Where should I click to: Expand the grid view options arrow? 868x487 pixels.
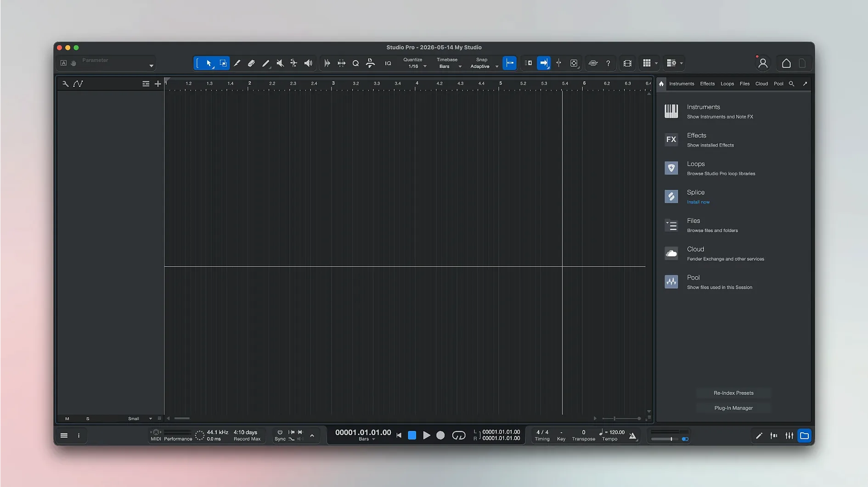[656, 63]
